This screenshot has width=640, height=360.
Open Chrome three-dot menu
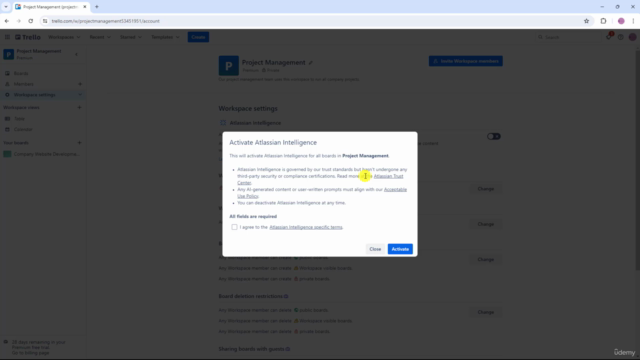point(633,21)
